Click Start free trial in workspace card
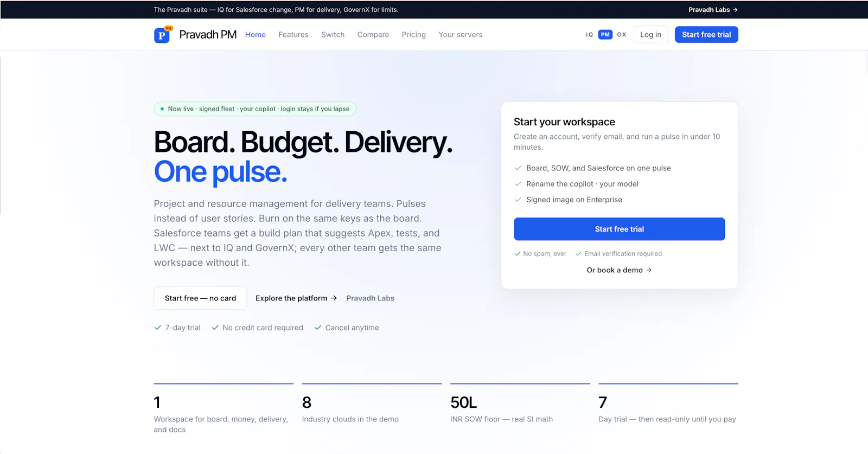 620,229
